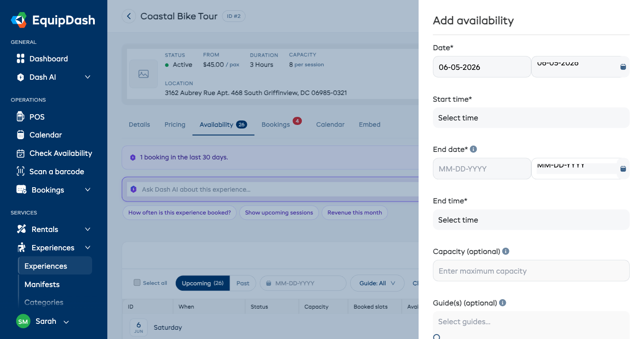Image resolution: width=644 pixels, height=339 pixels.
Task: Click the Capacity column header
Action: [x=316, y=307]
